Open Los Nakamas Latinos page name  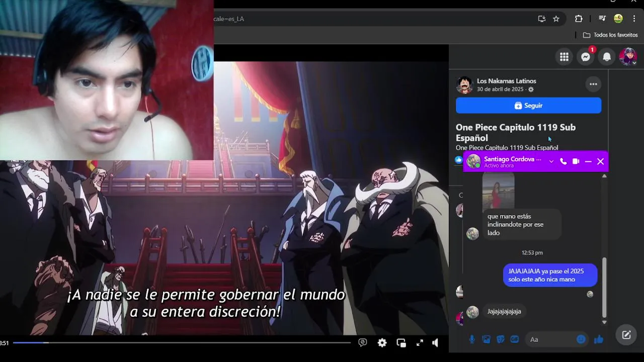(506, 81)
